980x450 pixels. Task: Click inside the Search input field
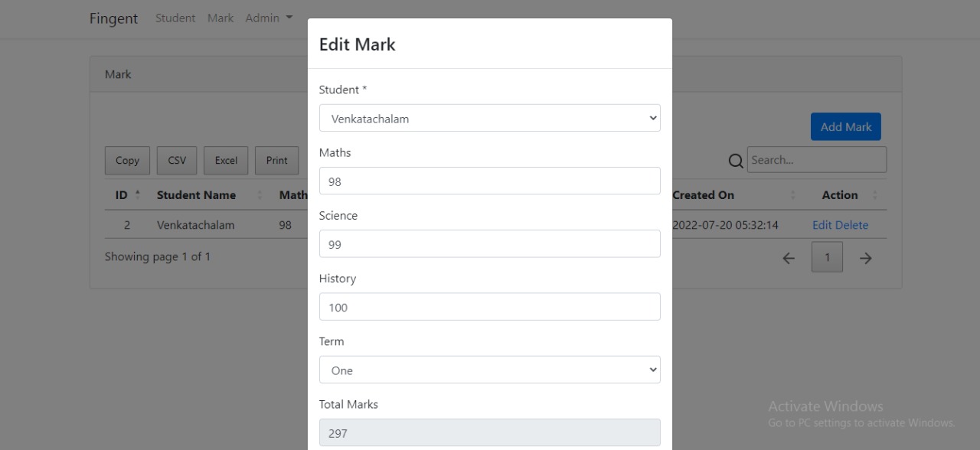click(x=816, y=159)
